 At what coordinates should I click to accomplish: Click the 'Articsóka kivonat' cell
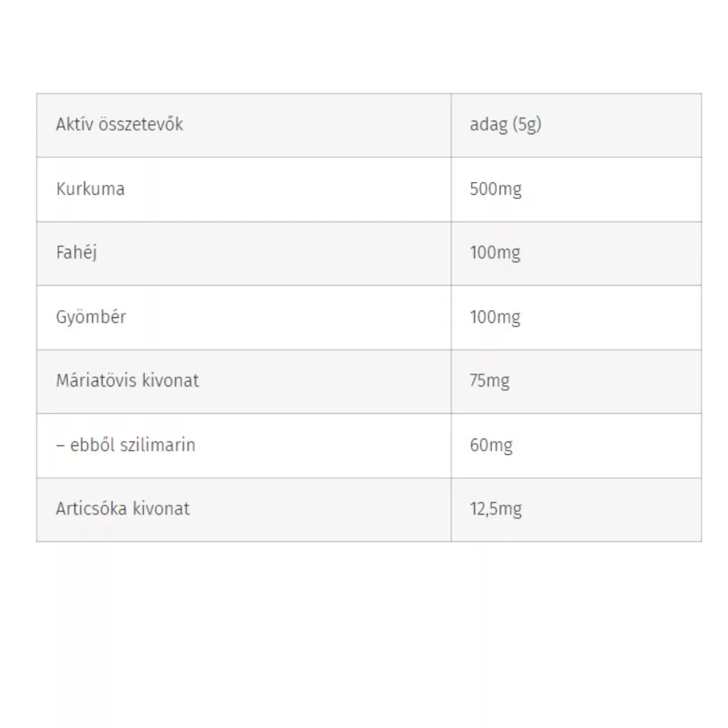(x=244, y=510)
